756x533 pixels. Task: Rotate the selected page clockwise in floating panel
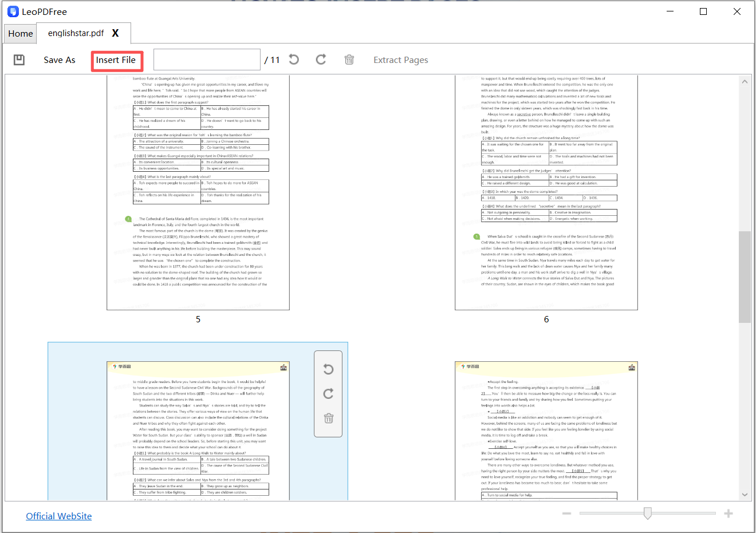click(328, 394)
